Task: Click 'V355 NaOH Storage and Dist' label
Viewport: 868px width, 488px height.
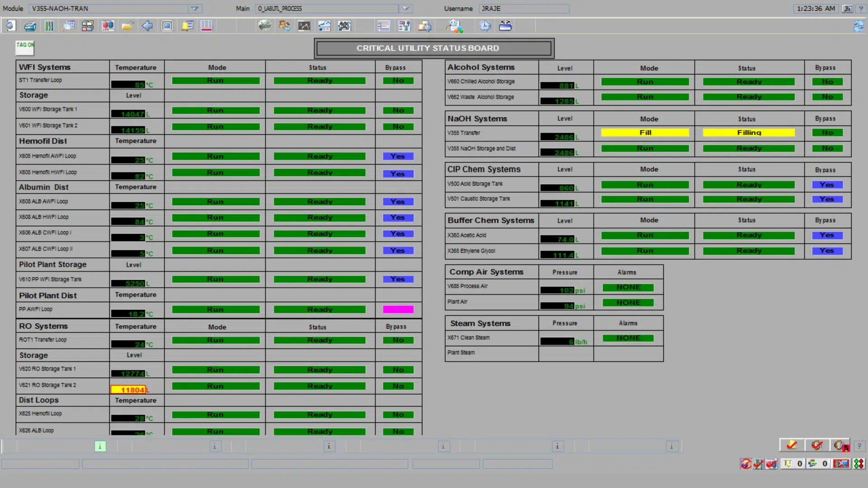Action: (x=481, y=148)
